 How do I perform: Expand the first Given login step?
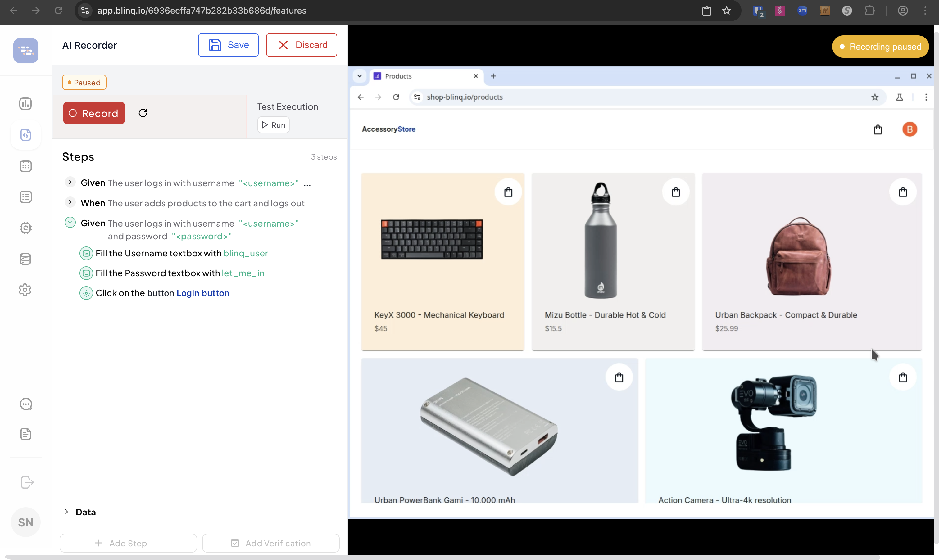(x=70, y=182)
